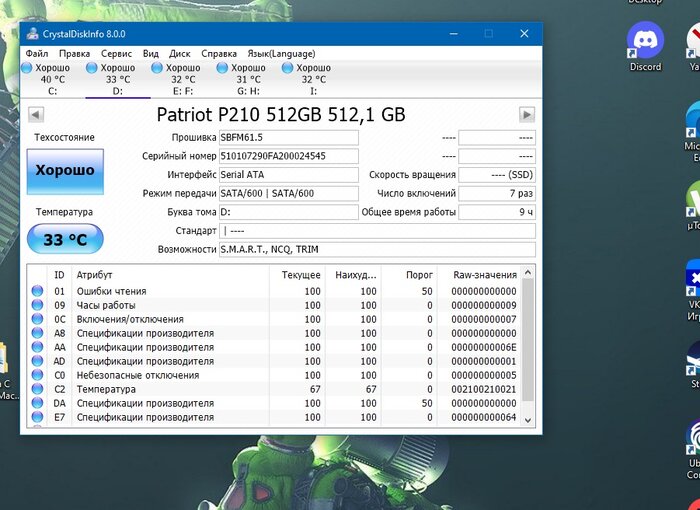
Task: Click the ID column header
Action: click(59, 275)
